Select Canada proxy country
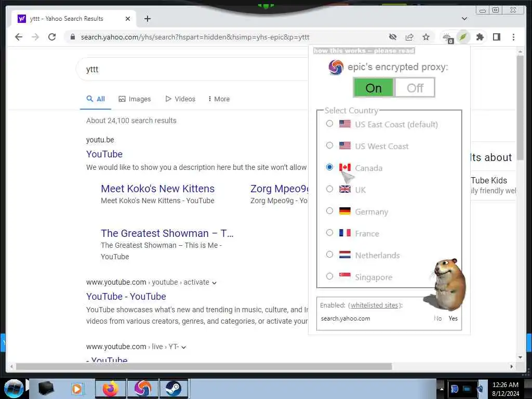 (329, 167)
